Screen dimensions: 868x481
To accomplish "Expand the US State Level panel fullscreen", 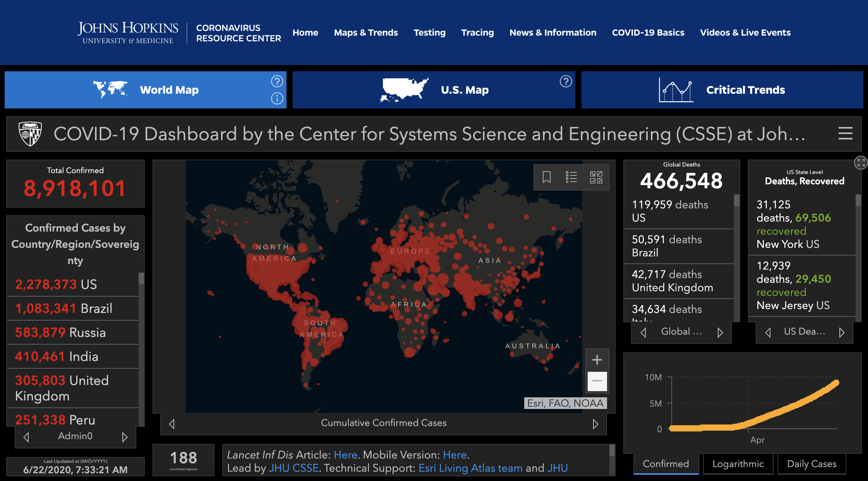I will [861, 163].
